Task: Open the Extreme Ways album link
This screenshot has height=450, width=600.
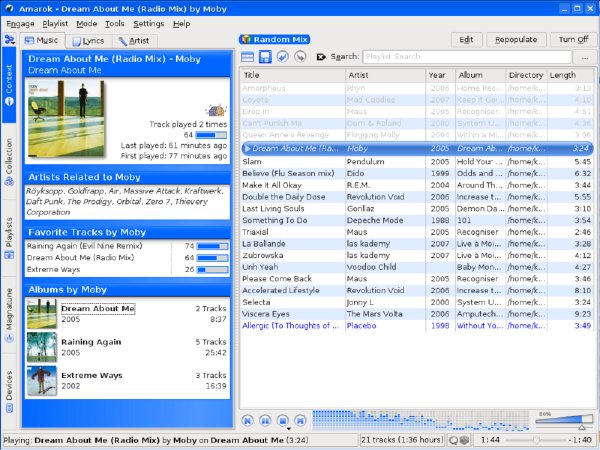Action: click(x=92, y=375)
